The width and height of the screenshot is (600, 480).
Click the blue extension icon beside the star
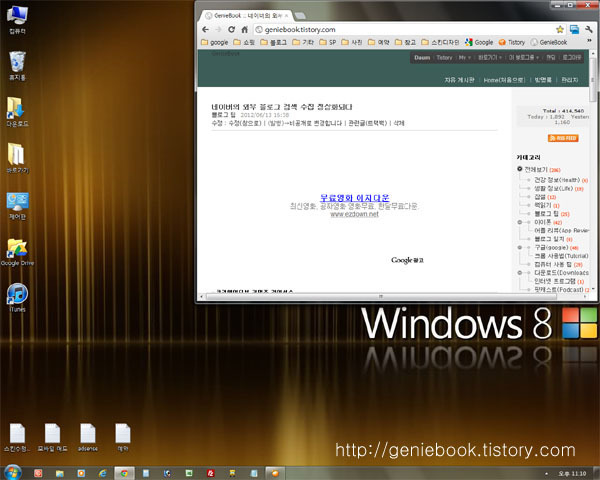click(x=574, y=29)
